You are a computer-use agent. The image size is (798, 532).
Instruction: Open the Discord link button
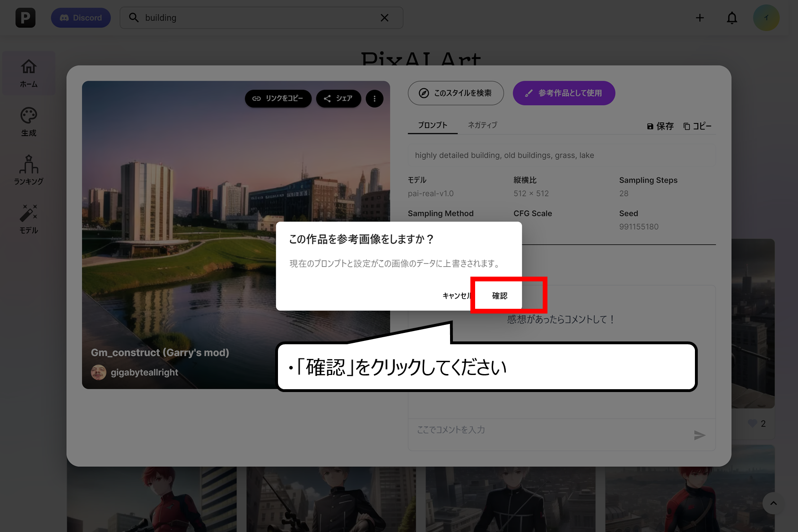coord(81,18)
